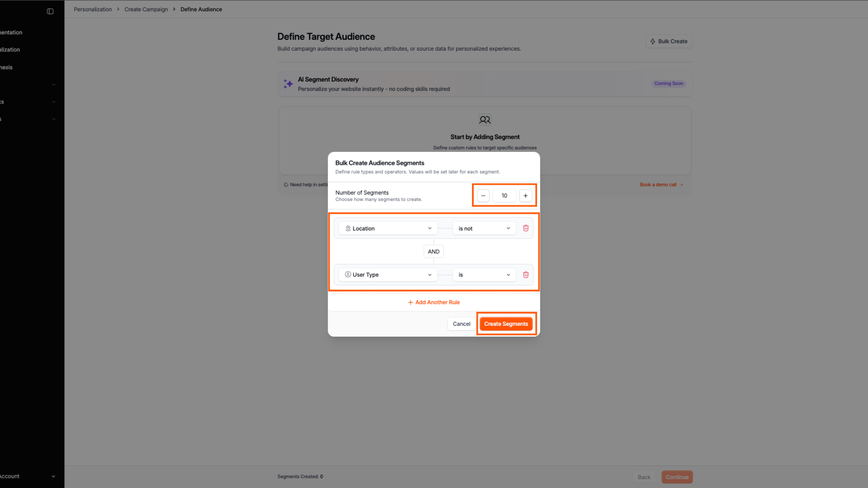Go to Create Campaign breadcrumb
Image resolution: width=868 pixels, height=488 pixels.
pos(146,9)
